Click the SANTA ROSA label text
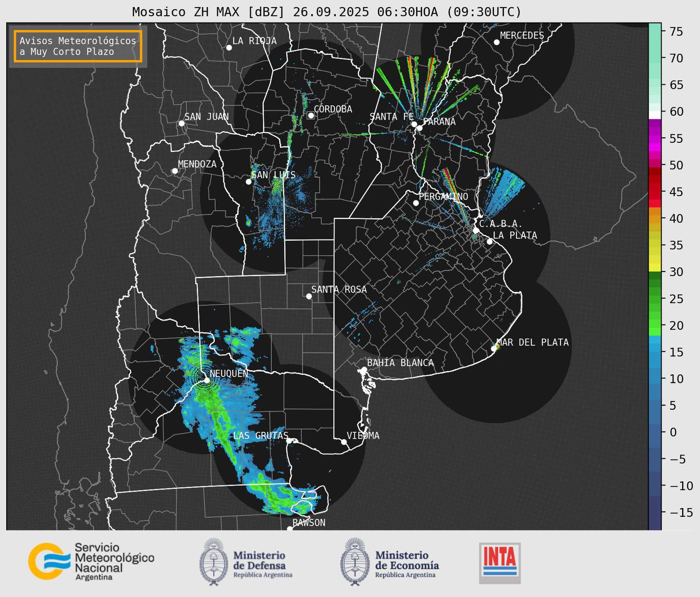 pos(339,289)
